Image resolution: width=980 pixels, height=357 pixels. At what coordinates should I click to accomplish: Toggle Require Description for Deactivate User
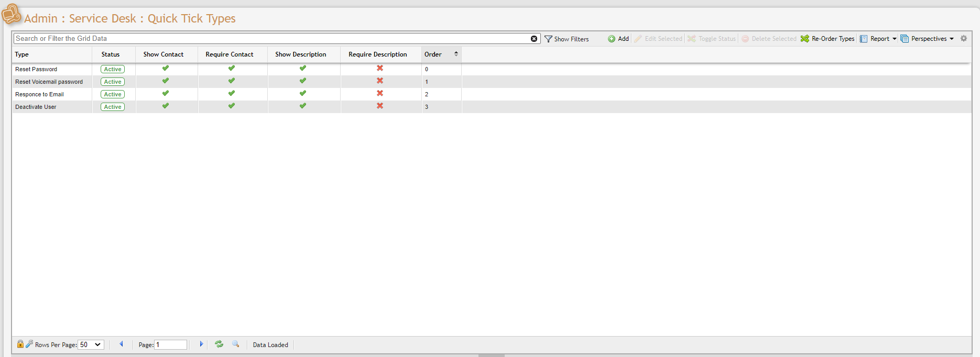[x=380, y=106]
